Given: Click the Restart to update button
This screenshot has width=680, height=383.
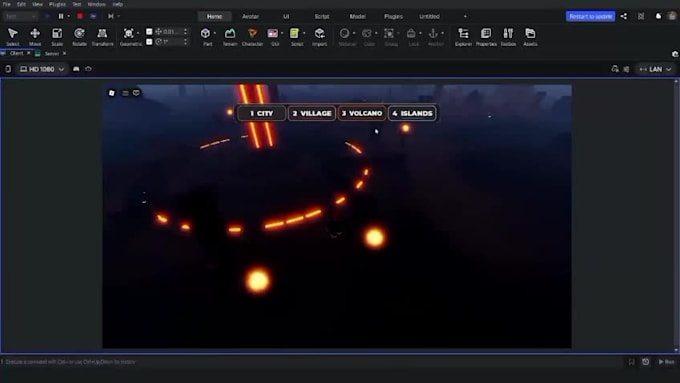Looking at the screenshot, I should (590, 16).
